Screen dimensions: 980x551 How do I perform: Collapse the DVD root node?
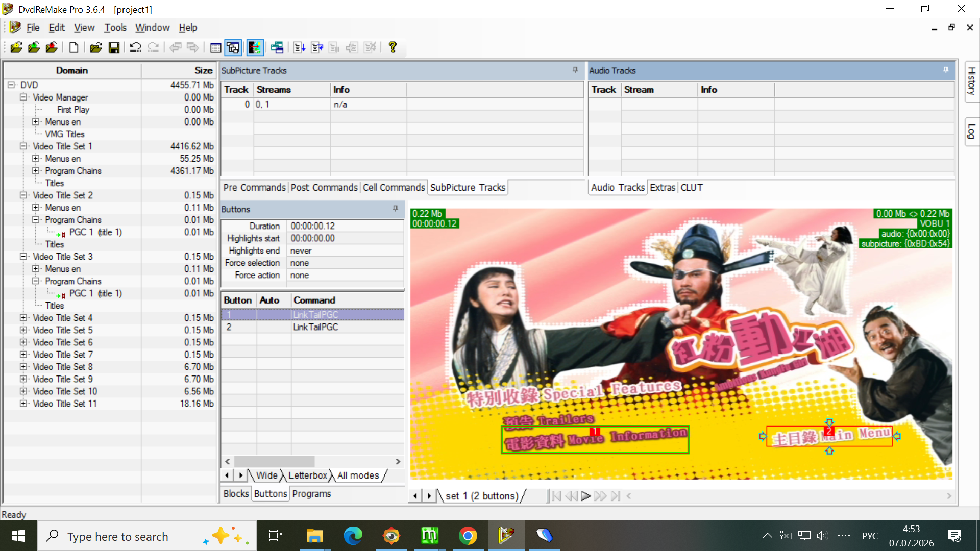click(x=11, y=85)
